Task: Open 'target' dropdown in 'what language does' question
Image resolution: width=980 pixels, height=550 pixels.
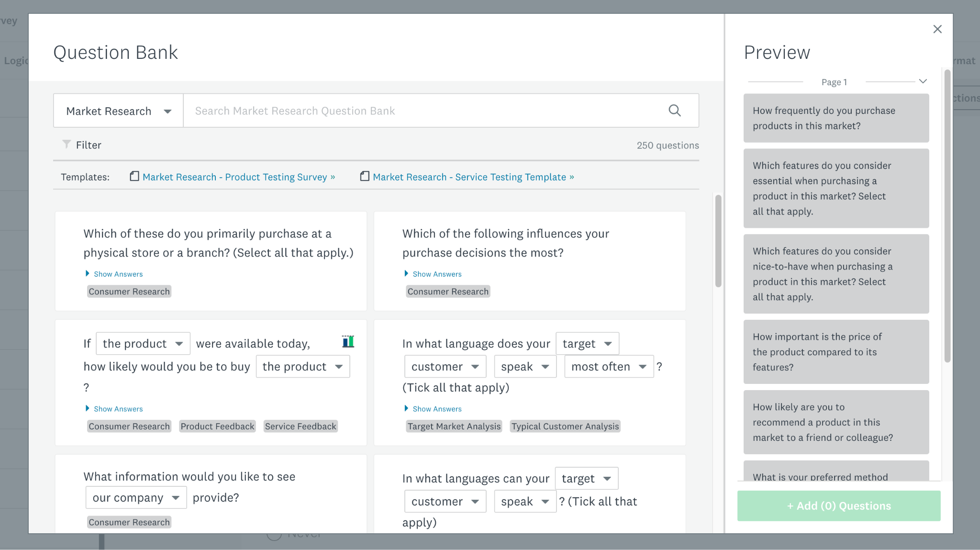Action: pyautogui.click(x=588, y=344)
